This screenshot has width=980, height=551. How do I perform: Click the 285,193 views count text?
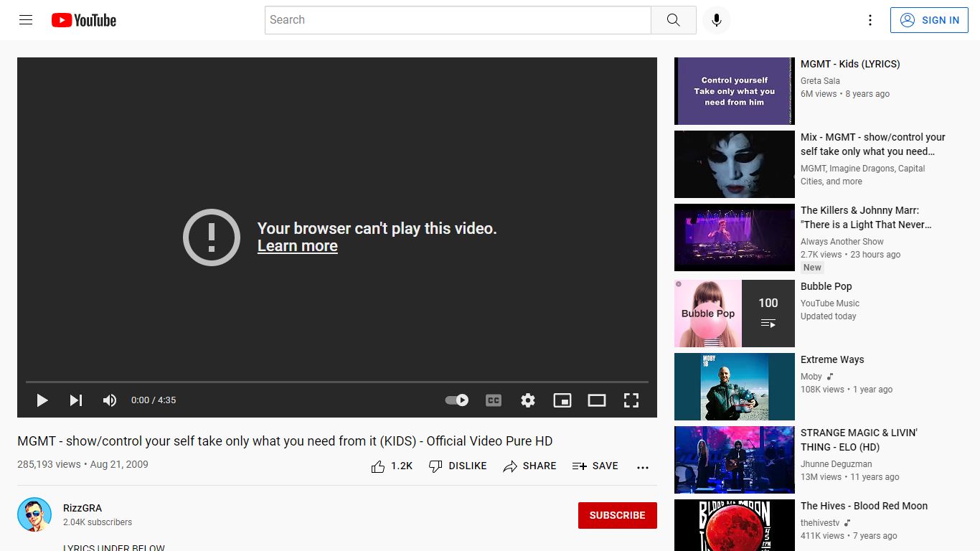49,464
